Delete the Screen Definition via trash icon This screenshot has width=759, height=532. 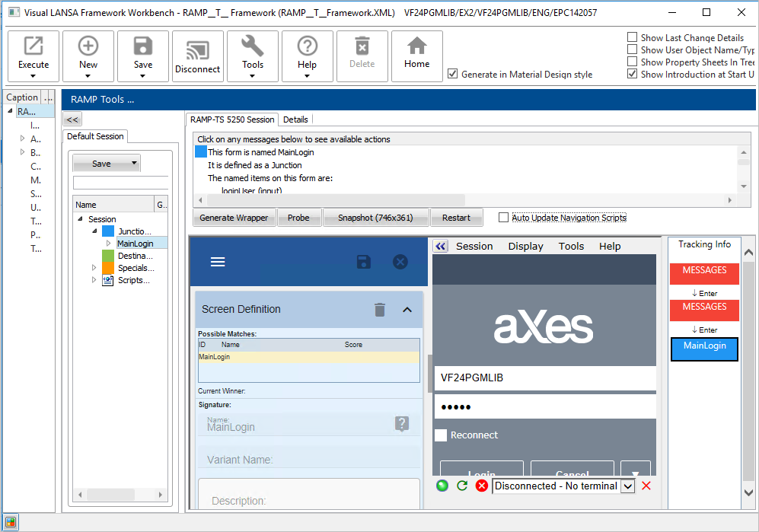(x=380, y=309)
